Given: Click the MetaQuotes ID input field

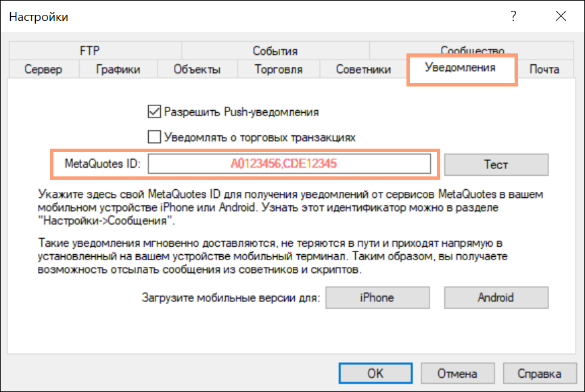Looking at the screenshot, I should click(289, 164).
